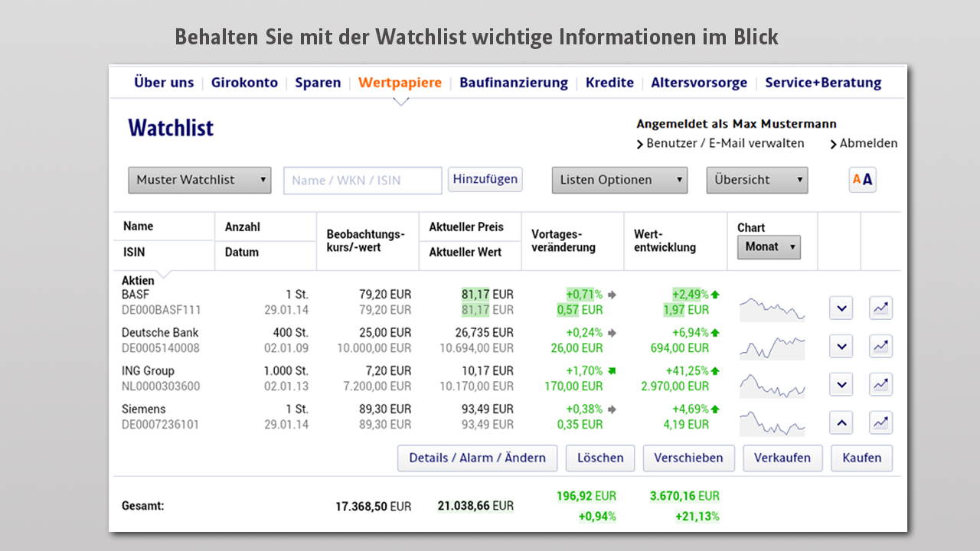Click the Watchlist page heading
This screenshot has width=980, height=551.
171,128
